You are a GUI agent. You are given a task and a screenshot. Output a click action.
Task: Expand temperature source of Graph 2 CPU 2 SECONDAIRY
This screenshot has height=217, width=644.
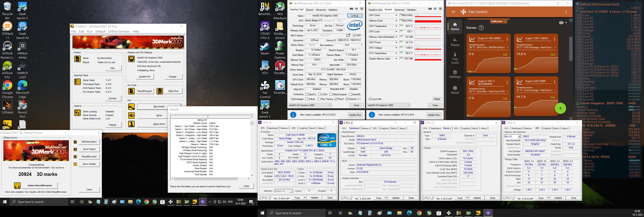[x=508, y=91]
